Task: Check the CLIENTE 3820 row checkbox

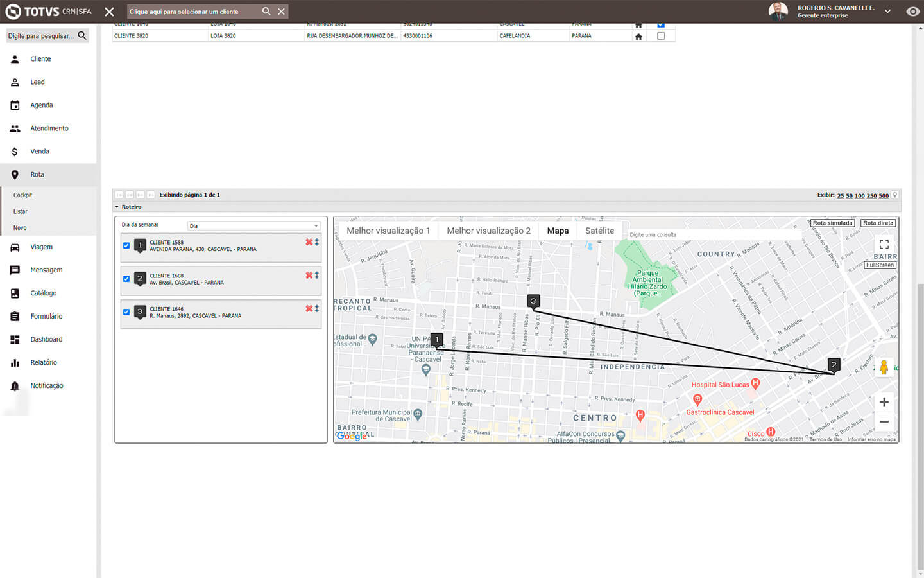Action: [661, 36]
